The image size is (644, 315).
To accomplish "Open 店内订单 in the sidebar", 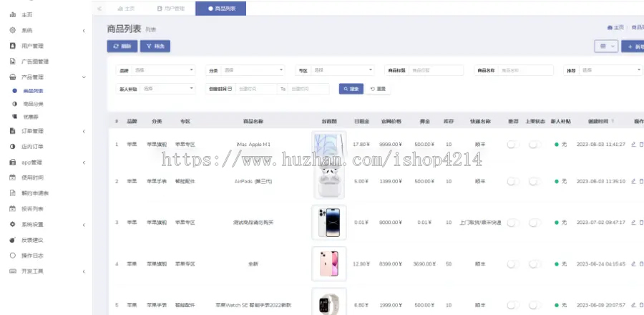I will pyautogui.click(x=32, y=147).
